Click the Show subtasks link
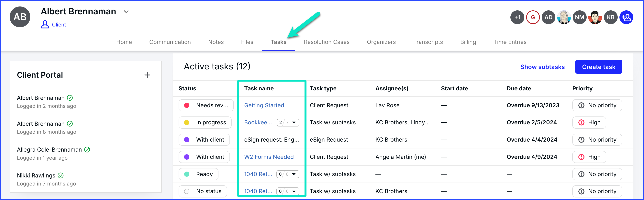Viewport: 644px width, 200px height. [542, 67]
